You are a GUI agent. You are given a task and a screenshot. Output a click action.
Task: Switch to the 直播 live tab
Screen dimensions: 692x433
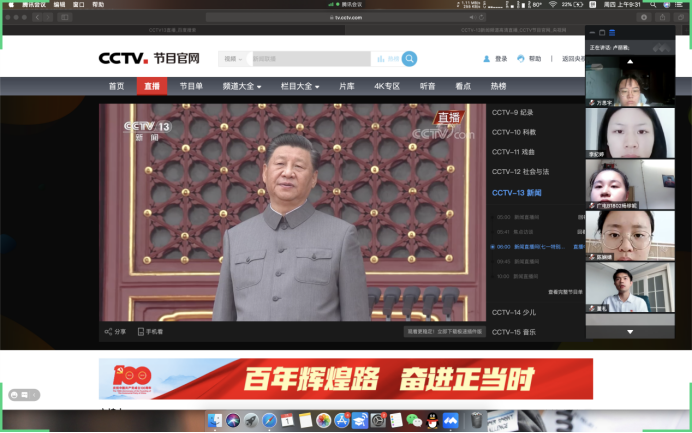(152, 87)
